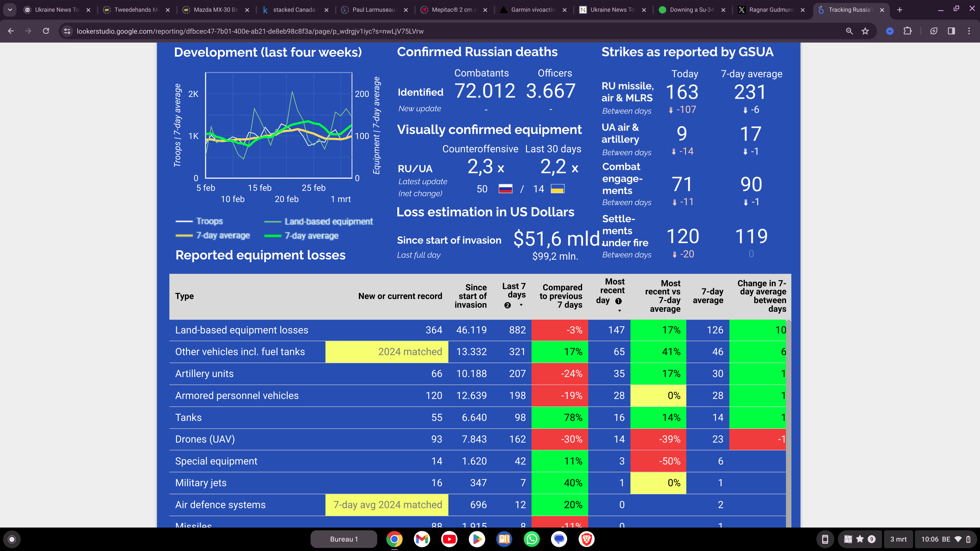Click the Brave browser shelf icon
The image size is (980, 551).
coord(586,539)
